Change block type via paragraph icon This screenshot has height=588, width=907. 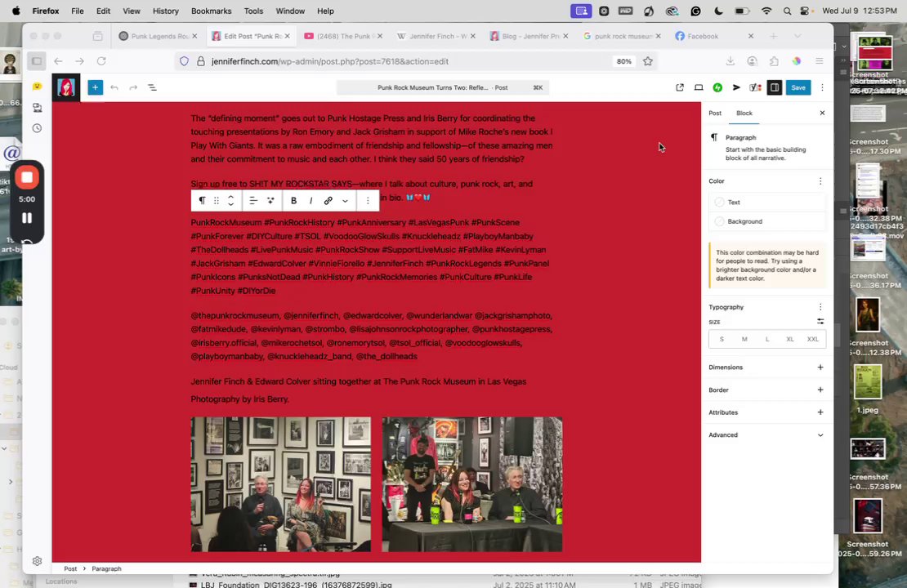coord(202,201)
